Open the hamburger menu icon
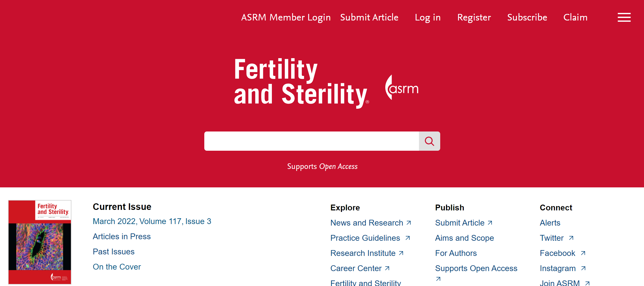644x286 pixels. pos(624,17)
